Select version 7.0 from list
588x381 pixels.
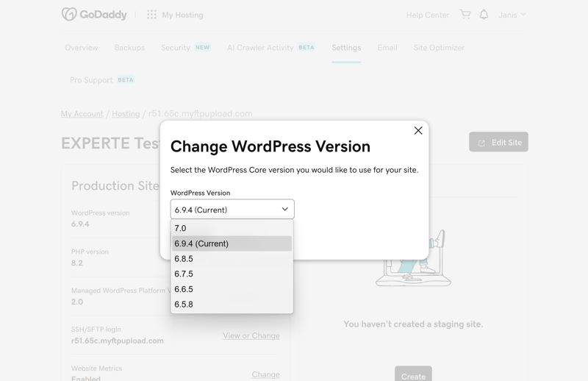[x=232, y=228]
